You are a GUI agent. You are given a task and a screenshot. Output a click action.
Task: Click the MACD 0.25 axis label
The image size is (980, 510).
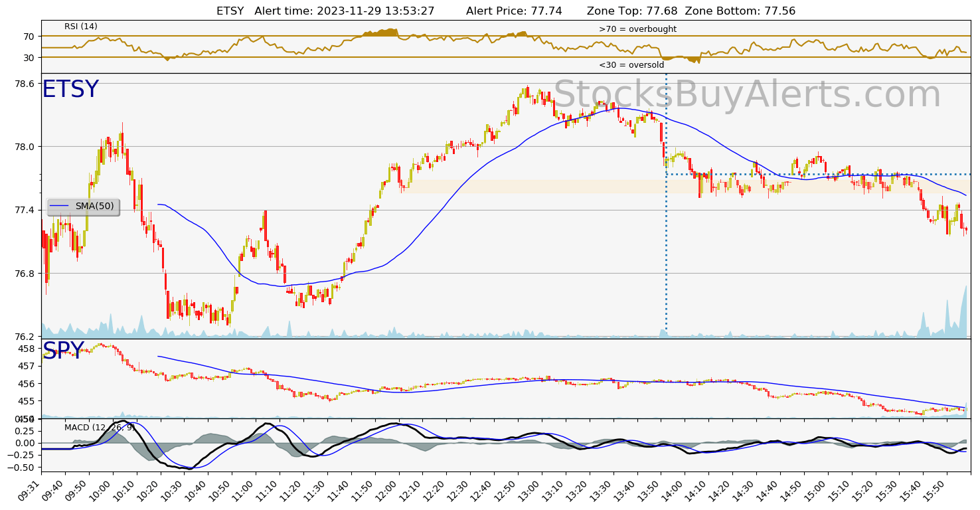click(25, 431)
